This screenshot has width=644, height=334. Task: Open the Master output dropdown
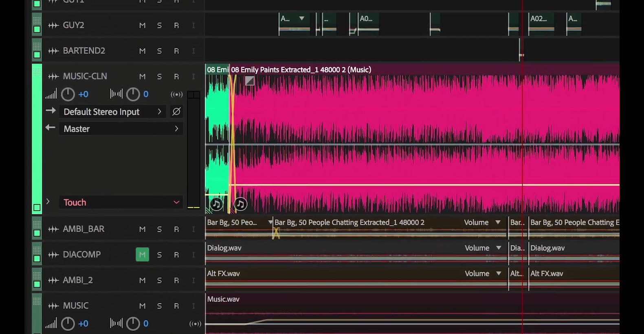[121, 129]
